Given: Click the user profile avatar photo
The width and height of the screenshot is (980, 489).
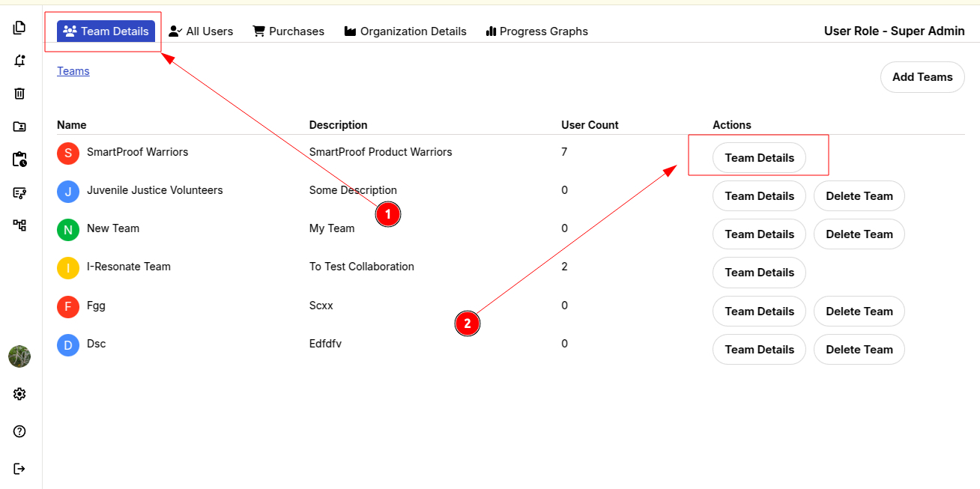Looking at the screenshot, I should (x=19, y=356).
